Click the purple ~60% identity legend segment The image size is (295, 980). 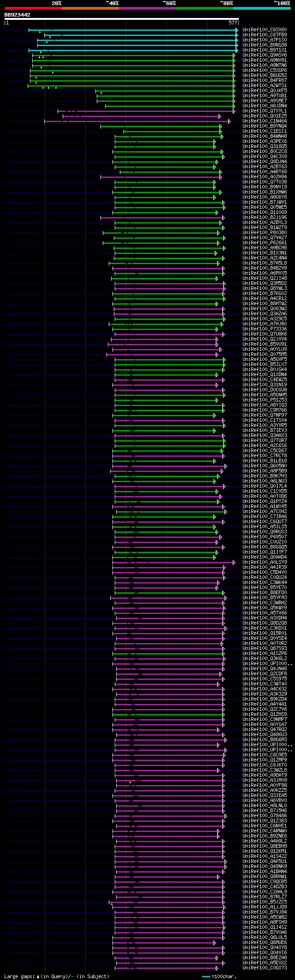[147, 8]
